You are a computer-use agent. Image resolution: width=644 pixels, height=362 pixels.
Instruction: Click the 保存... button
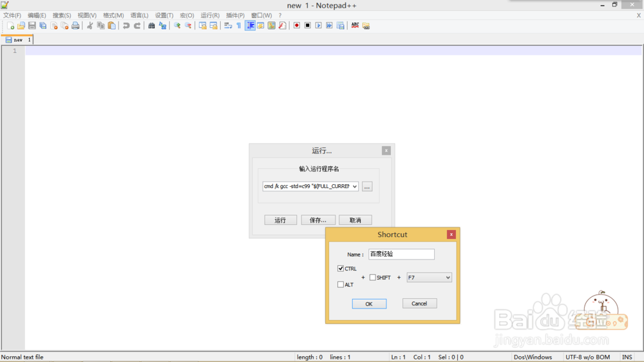(x=318, y=220)
